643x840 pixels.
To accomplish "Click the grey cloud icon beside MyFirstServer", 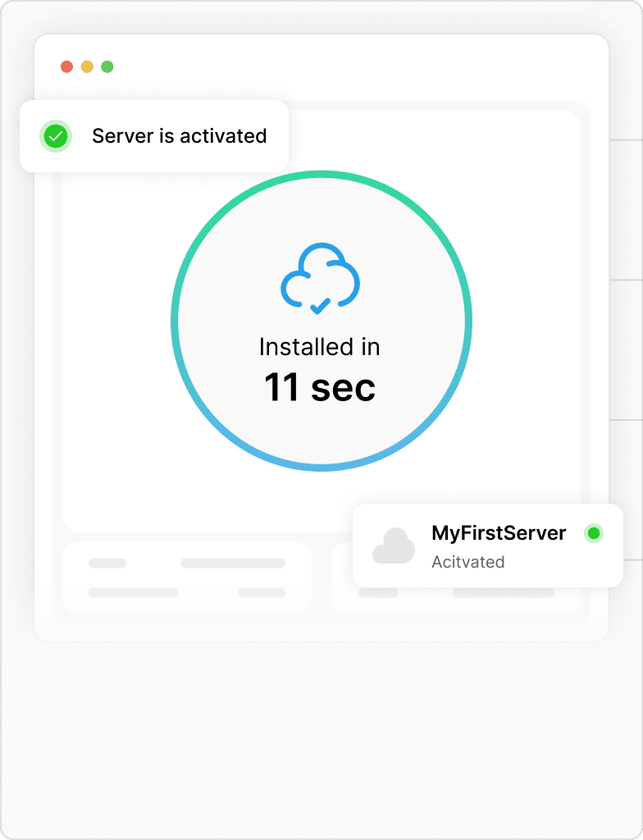I will 394,546.
